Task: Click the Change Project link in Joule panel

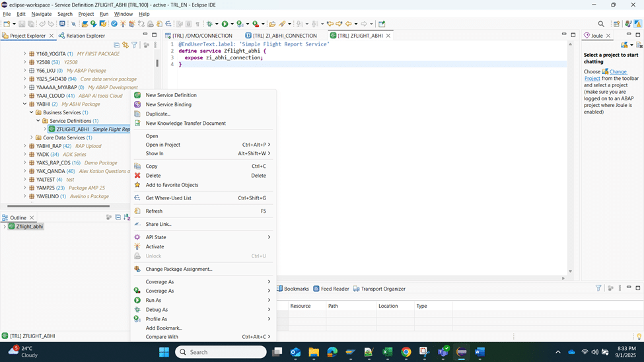Action: [x=617, y=71]
